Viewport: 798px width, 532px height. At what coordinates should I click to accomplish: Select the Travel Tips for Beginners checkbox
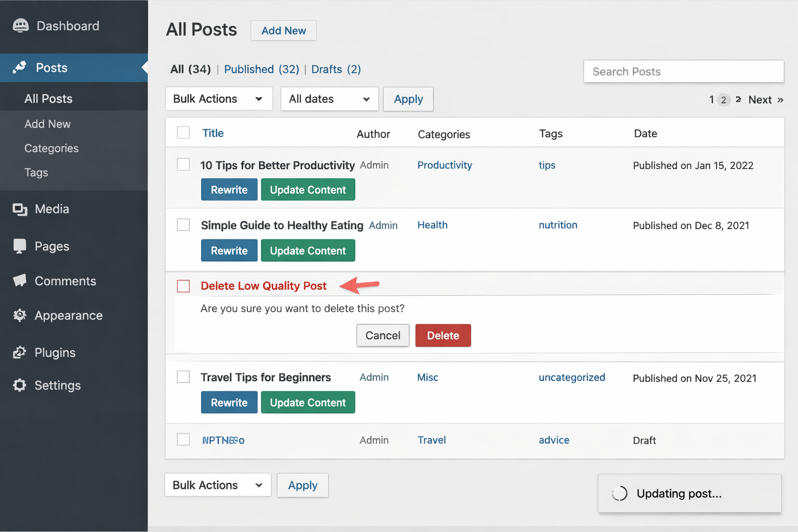coord(183,377)
